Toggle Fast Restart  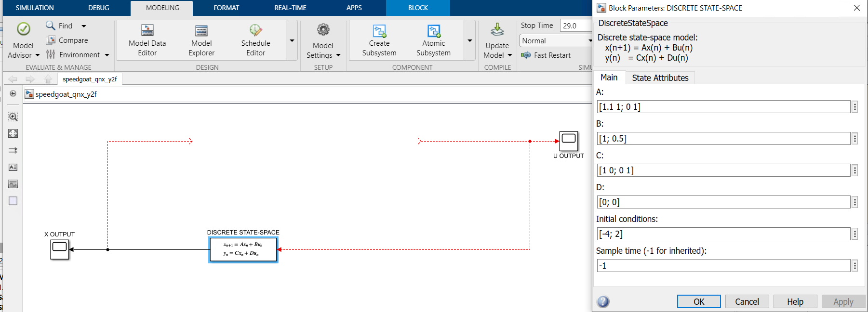tap(546, 55)
